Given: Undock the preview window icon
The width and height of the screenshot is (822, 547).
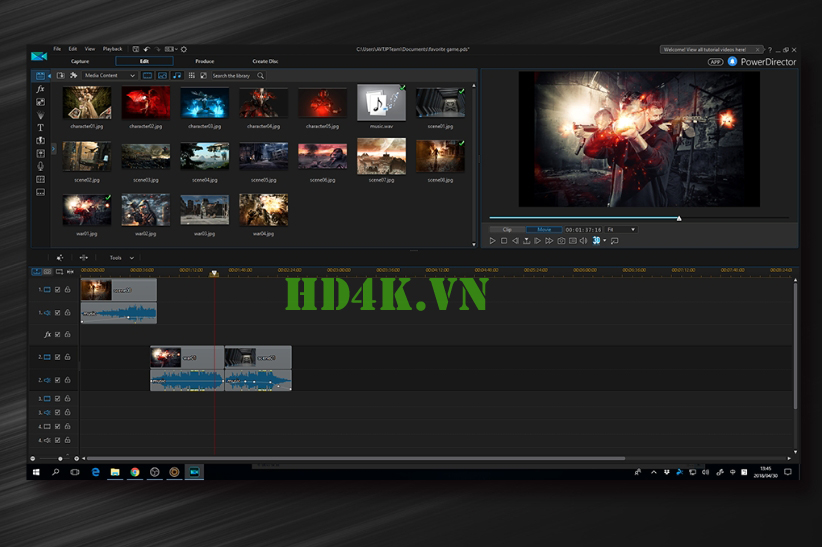Looking at the screenshot, I should [x=615, y=241].
